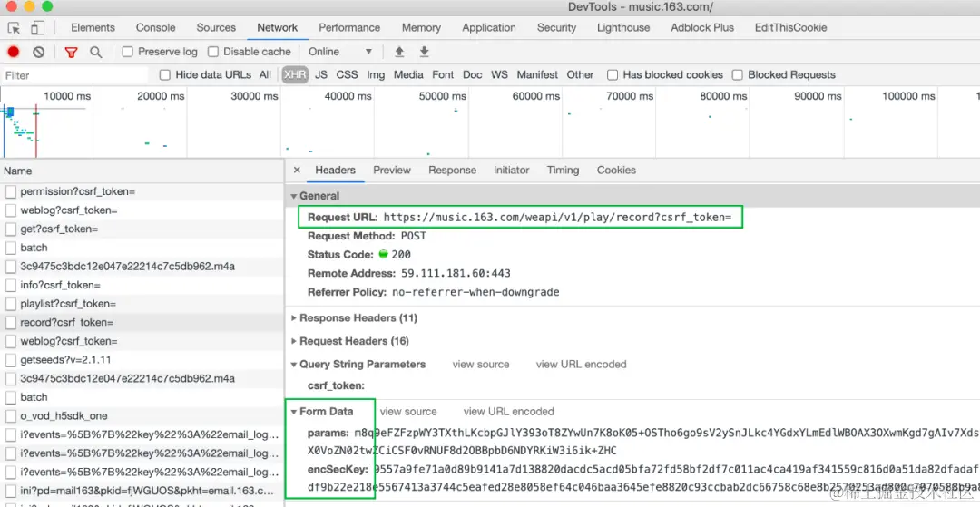Switch to the Sources tab
This screenshot has width=980, height=507.
point(216,28)
